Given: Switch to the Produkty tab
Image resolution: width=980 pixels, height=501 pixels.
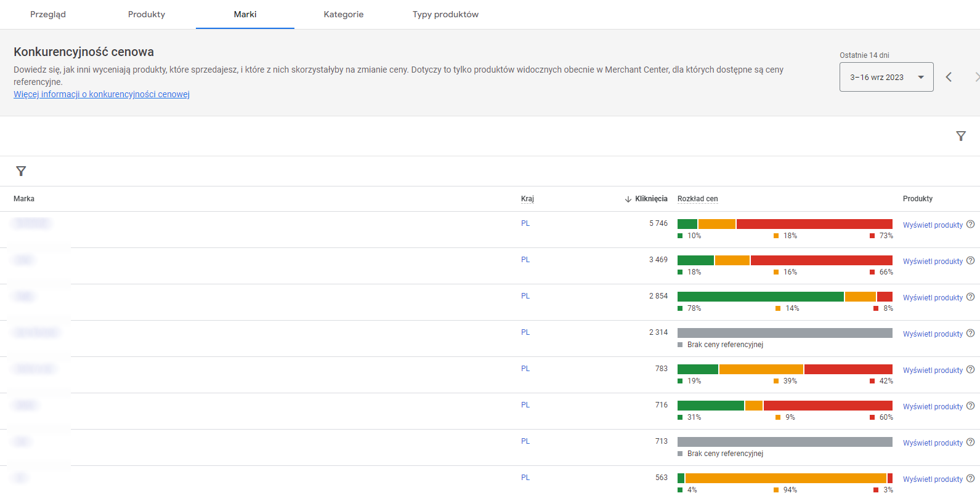Looking at the screenshot, I should click(x=147, y=14).
